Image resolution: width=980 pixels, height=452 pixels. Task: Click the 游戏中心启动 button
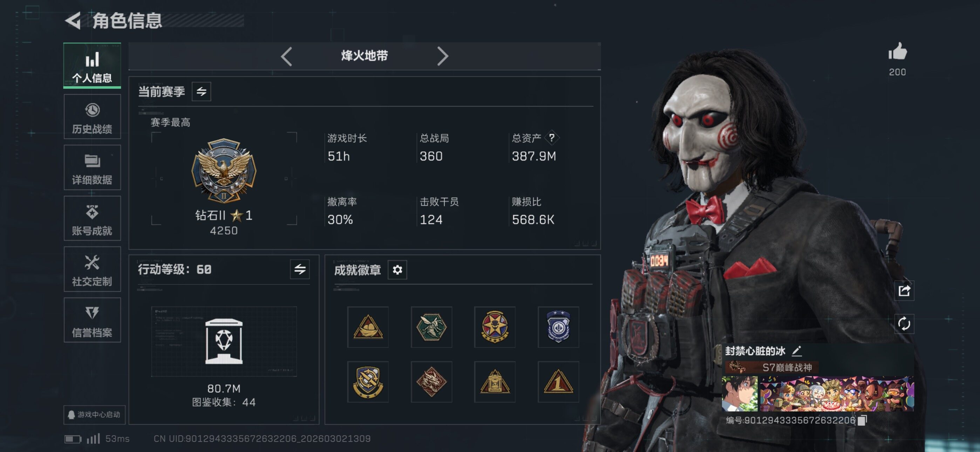pyautogui.click(x=94, y=414)
